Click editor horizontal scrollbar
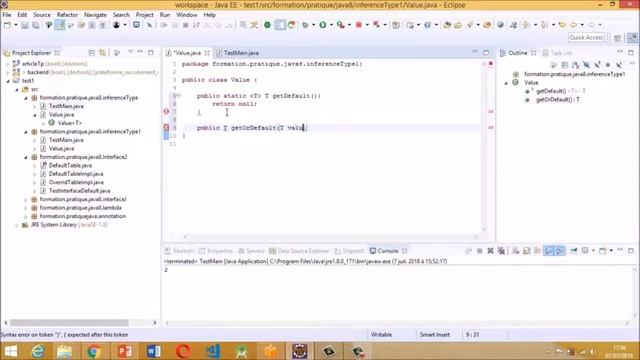 click(331, 237)
